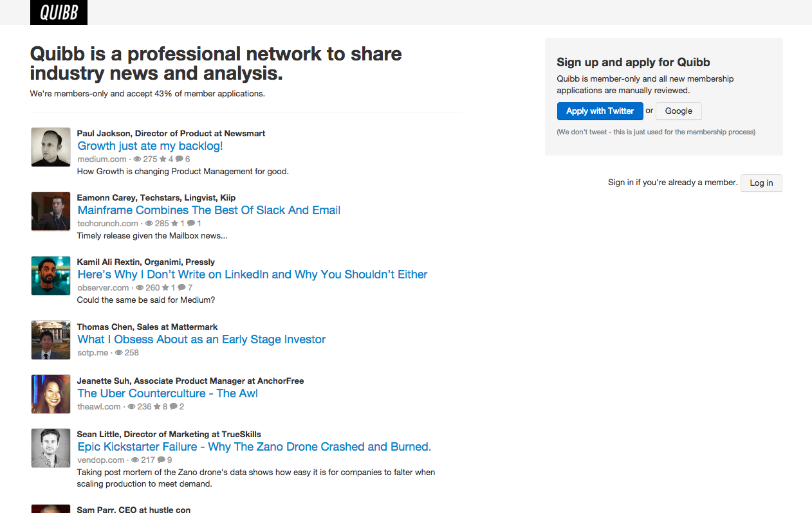
Task: Click the Log in button
Action: (761, 183)
